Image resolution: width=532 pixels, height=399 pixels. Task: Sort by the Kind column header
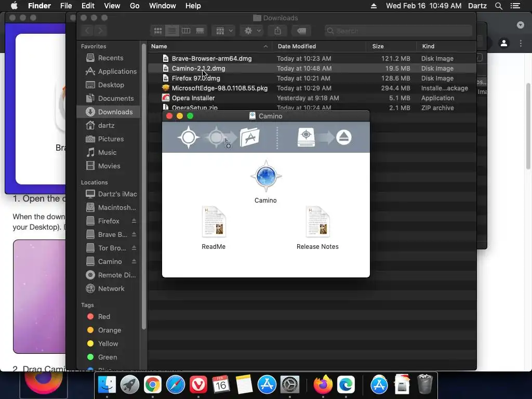pyautogui.click(x=446, y=46)
